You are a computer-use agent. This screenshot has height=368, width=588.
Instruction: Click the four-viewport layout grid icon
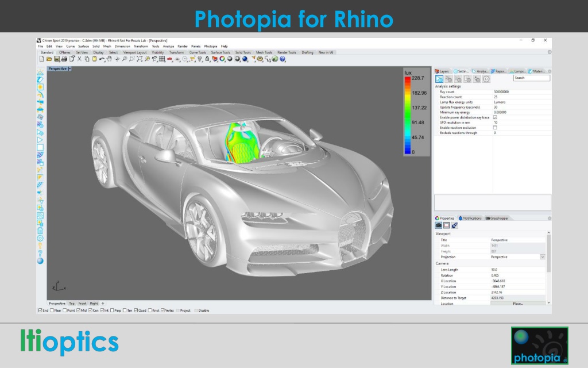click(162, 59)
